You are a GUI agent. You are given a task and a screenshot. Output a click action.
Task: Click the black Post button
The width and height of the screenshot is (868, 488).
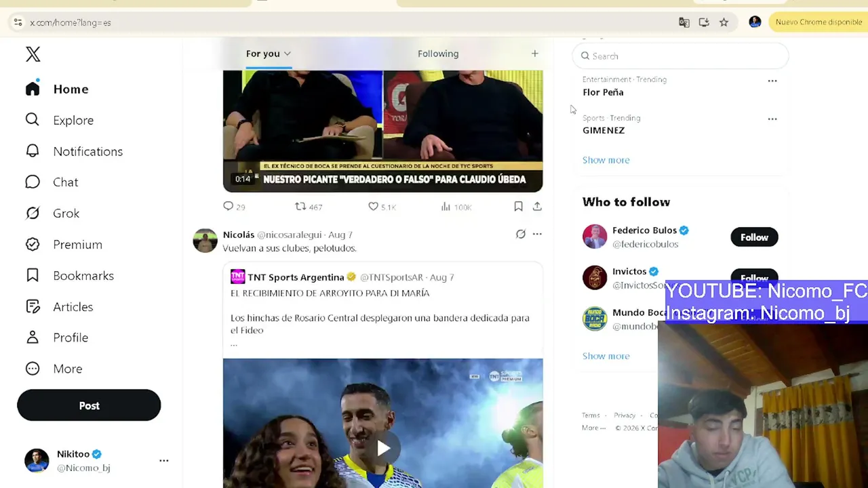tap(89, 405)
